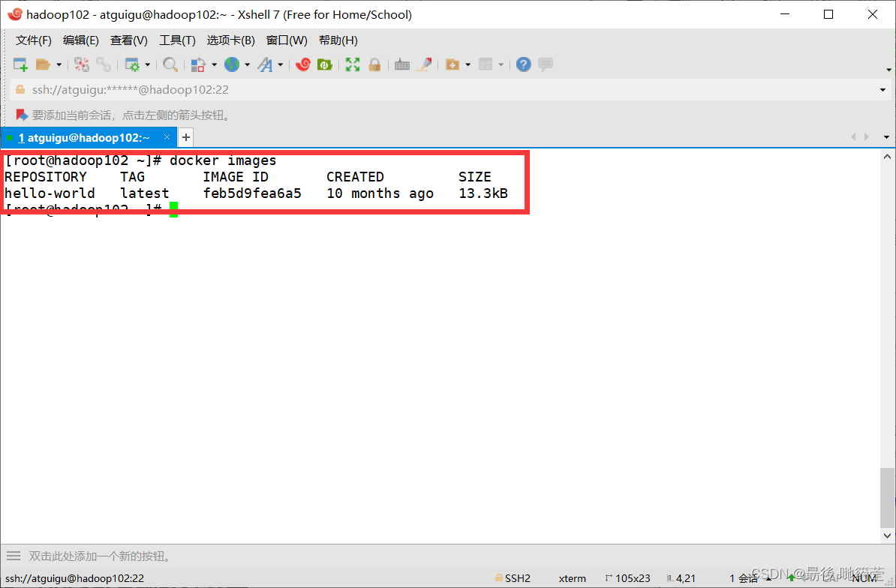
Task: Expand the Open session dropdown arrow
Action: [x=59, y=65]
